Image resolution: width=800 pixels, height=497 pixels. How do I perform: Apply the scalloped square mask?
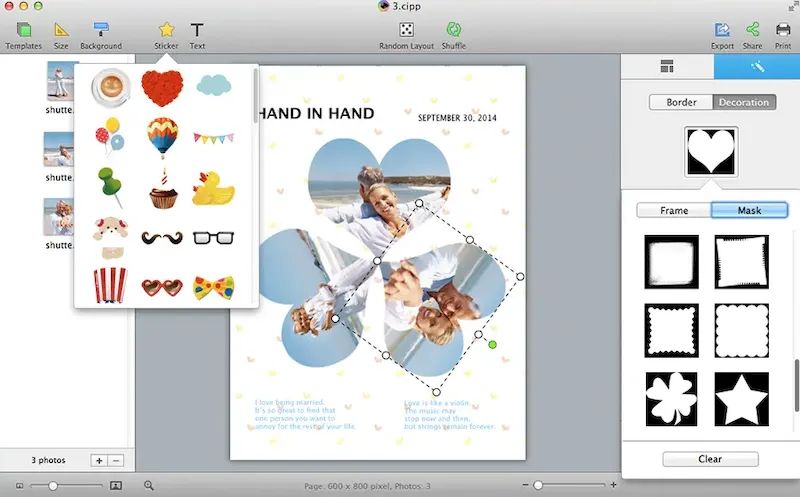[741, 331]
